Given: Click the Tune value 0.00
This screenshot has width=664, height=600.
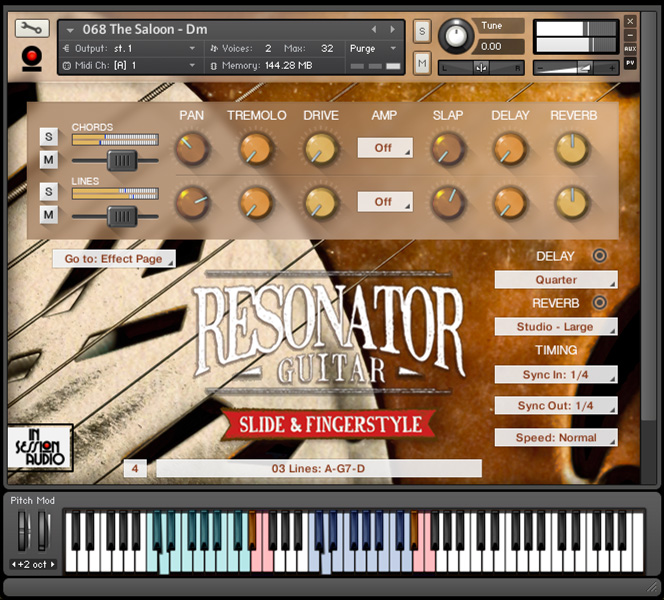Looking at the screenshot, I should [x=491, y=47].
